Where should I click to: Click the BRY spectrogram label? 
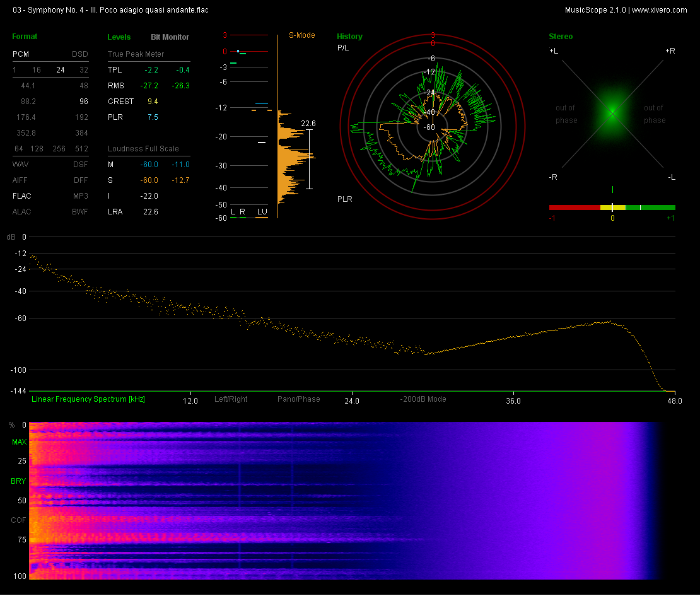click(x=19, y=481)
